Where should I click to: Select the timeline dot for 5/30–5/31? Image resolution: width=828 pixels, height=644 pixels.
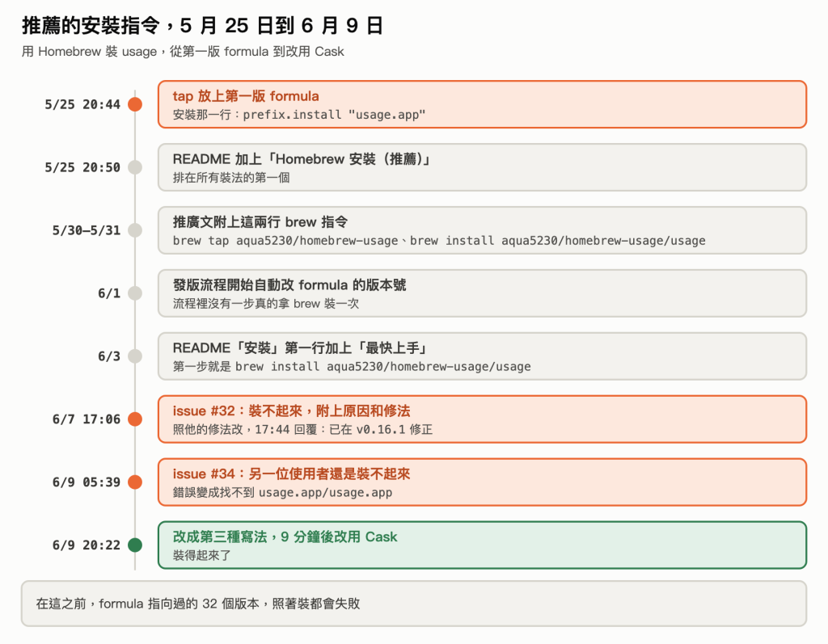(x=135, y=230)
